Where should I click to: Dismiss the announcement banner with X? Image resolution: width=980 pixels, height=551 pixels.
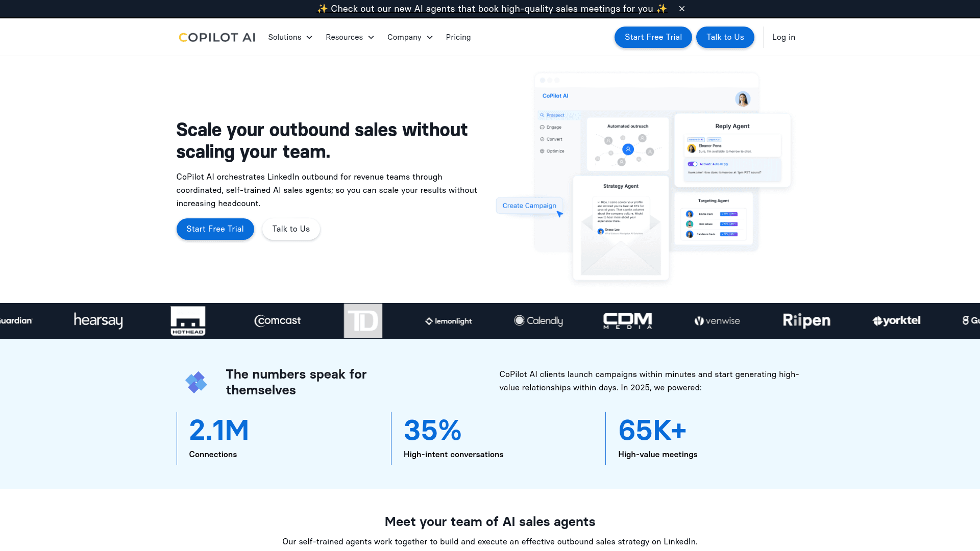[682, 9]
